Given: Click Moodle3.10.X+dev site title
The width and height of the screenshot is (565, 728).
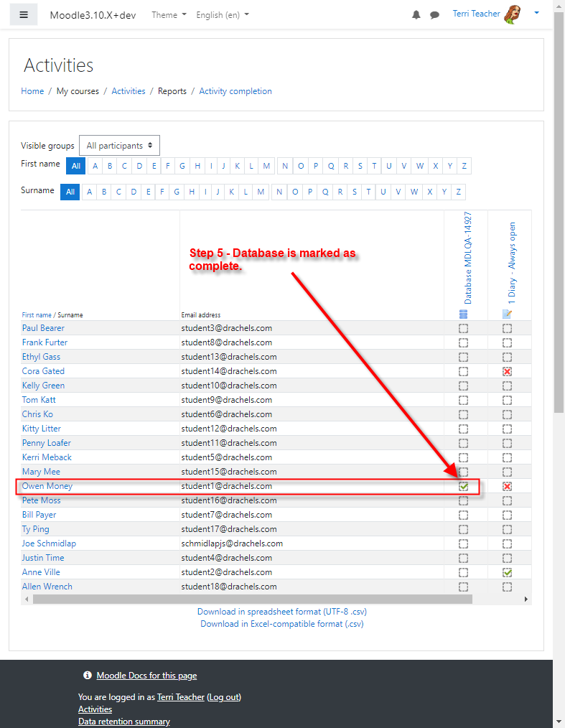Looking at the screenshot, I should click(93, 15).
